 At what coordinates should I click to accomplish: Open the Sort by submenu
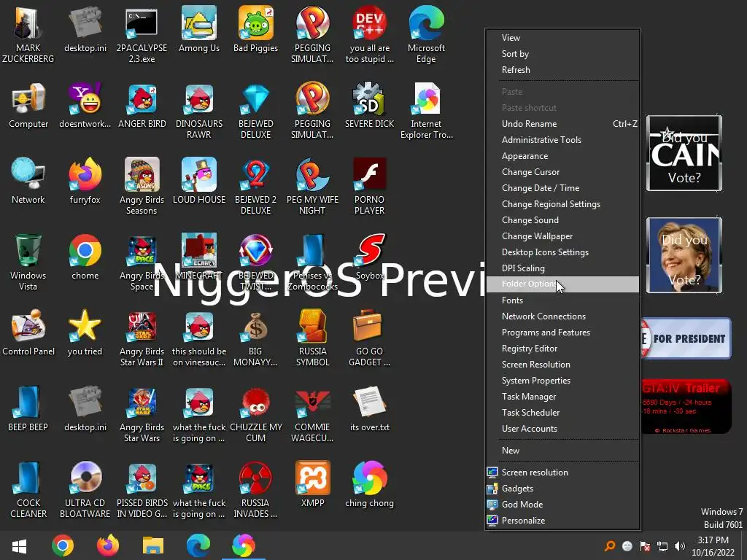tap(562, 54)
